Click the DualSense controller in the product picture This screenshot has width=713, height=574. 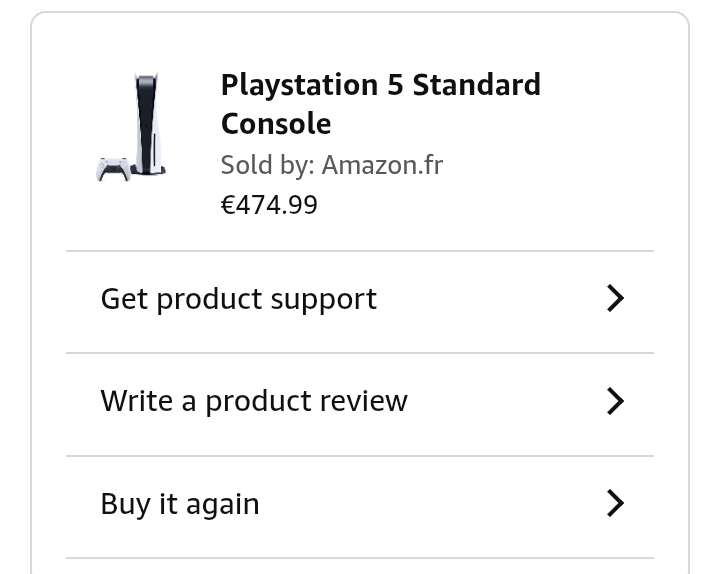(x=112, y=169)
